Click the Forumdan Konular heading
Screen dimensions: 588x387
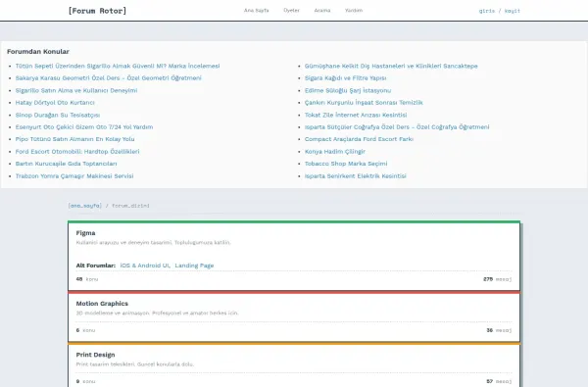(x=38, y=51)
